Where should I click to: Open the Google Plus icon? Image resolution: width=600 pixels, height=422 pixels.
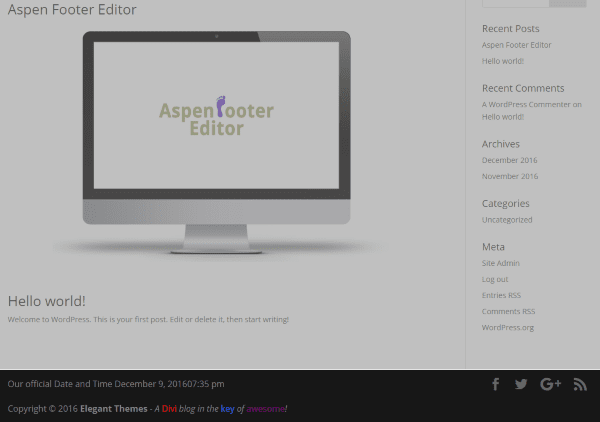tap(550, 385)
